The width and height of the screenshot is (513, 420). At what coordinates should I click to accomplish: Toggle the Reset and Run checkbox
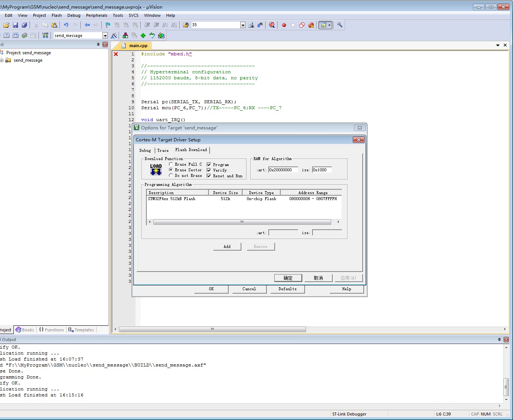209,176
